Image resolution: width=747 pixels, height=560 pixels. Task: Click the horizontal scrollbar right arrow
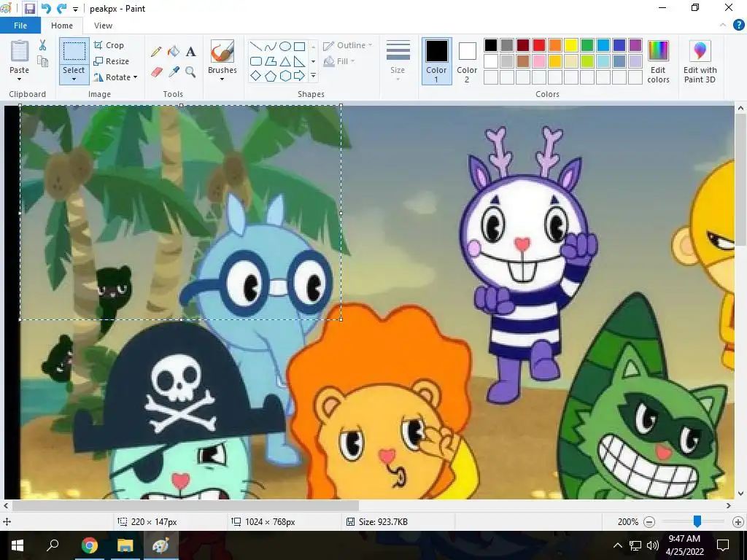[x=729, y=506]
